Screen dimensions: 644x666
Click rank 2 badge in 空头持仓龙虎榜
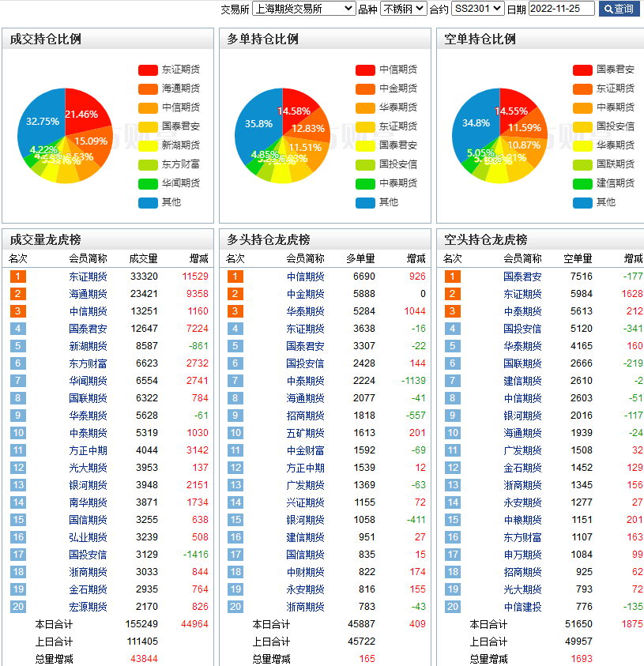tap(453, 294)
